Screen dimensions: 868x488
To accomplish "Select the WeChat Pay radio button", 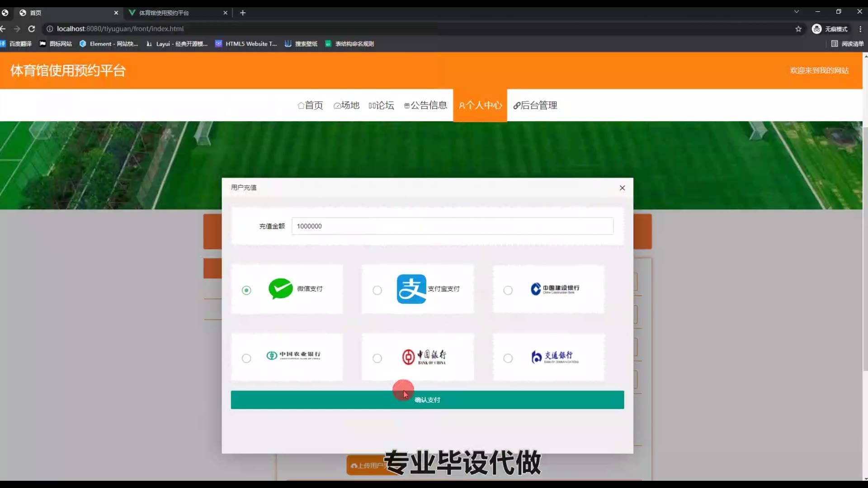I will click(246, 290).
